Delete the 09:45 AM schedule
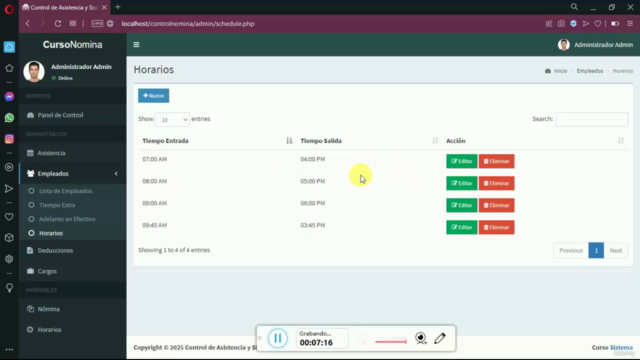 pyautogui.click(x=496, y=227)
